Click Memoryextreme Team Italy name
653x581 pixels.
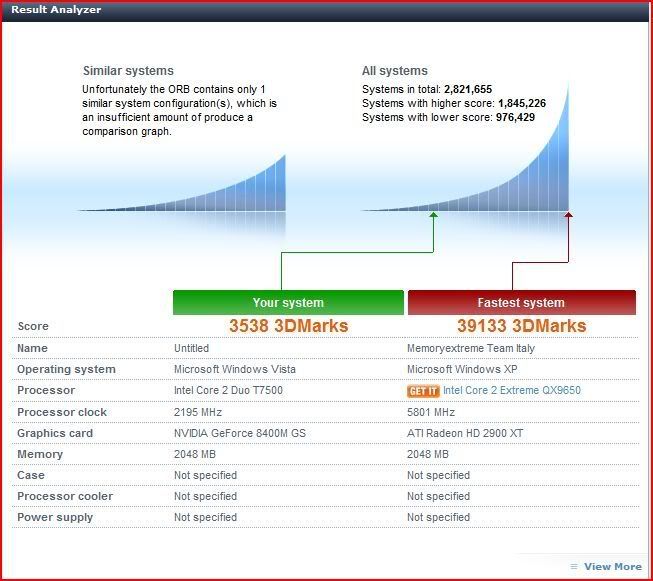click(x=471, y=348)
